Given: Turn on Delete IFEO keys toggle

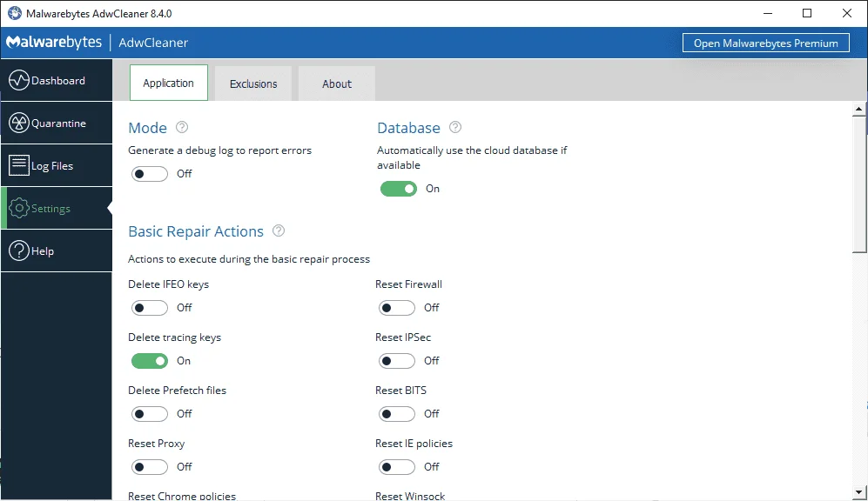Looking at the screenshot, I should [150, 307].
